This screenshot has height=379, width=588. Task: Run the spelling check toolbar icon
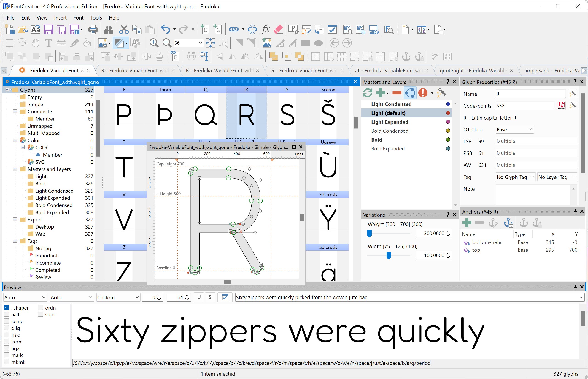pyautogui.click(x=347, y=29)
